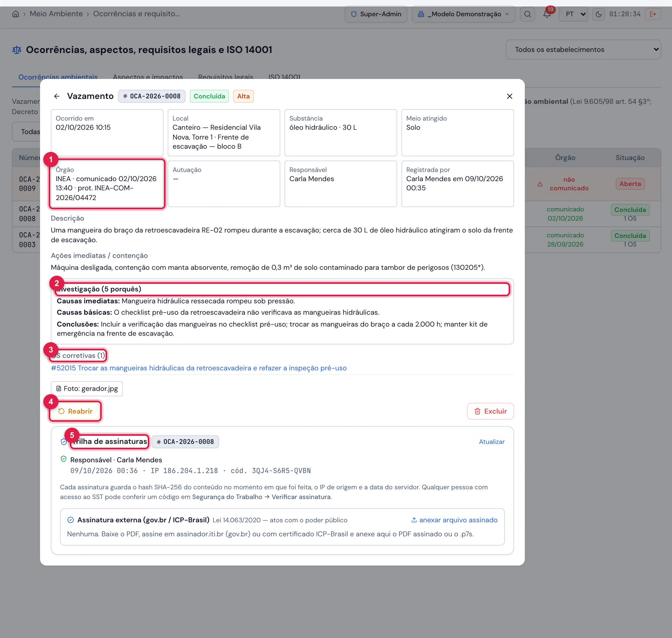Screen dimensions: 672x638
Task: Click the scales icon beside the page title
Action: point(17,50)
